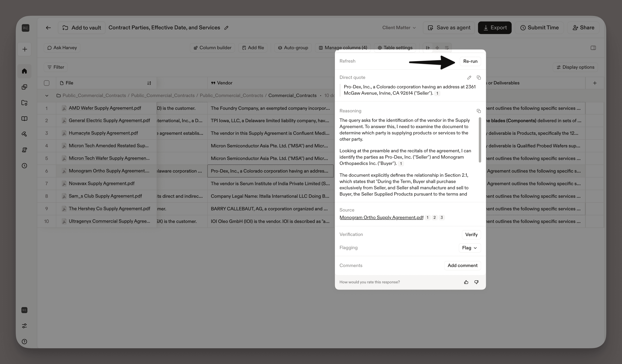Run Auto-group on the table

click(x=293, y=48)
